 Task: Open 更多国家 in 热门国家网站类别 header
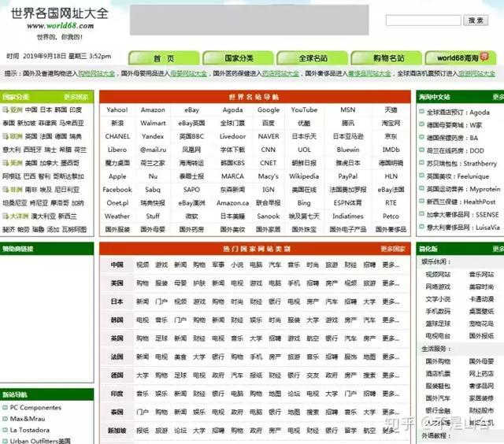pyautogui.click(x=392, y=249)
